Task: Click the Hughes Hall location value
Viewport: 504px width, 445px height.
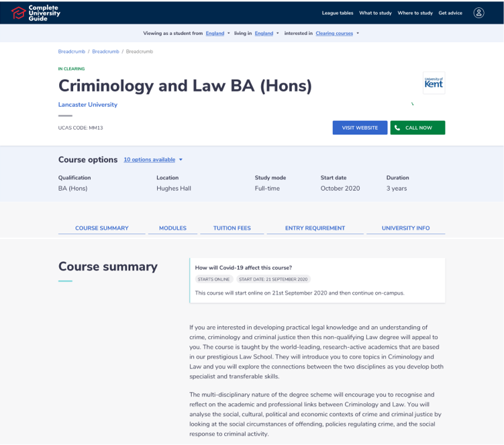Action: pyautogui.click(x=174, y=189)
